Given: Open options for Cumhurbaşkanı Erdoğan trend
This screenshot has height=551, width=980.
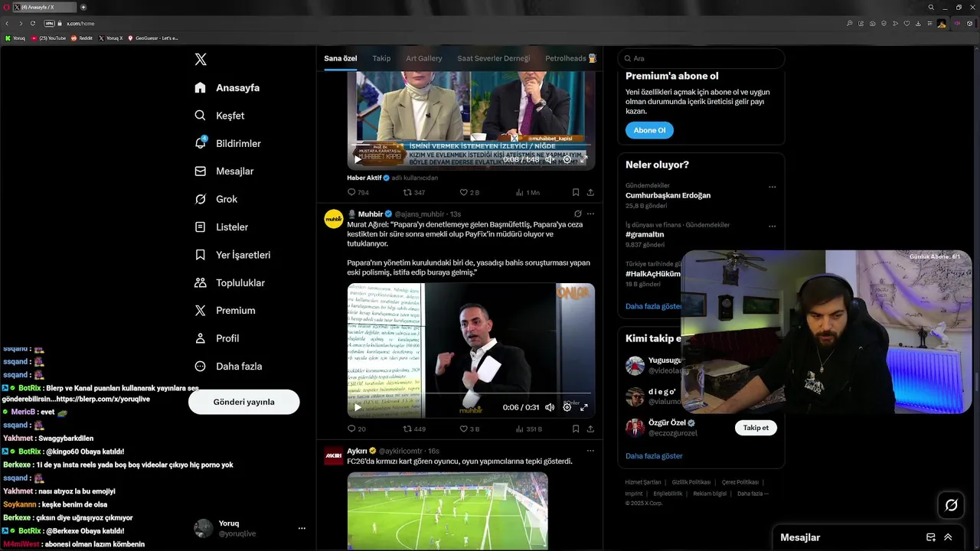Looking at the screenshot, I should pyautogui.click(x=772, y=187).
